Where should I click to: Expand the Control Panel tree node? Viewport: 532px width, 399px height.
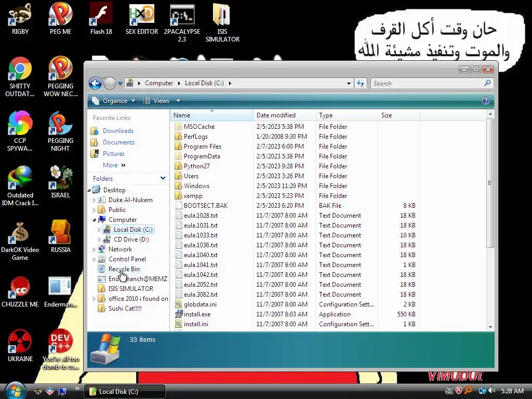(x=94, y=259)
